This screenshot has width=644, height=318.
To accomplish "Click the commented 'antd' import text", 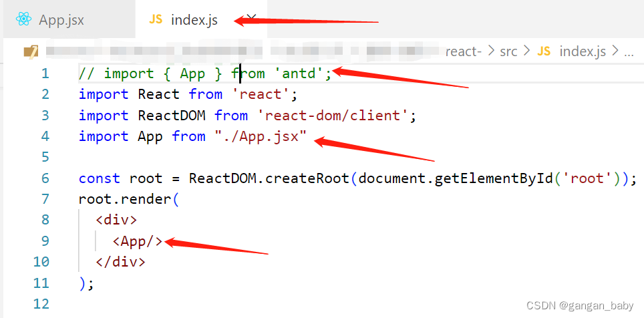I will click(x=205, y=73).
